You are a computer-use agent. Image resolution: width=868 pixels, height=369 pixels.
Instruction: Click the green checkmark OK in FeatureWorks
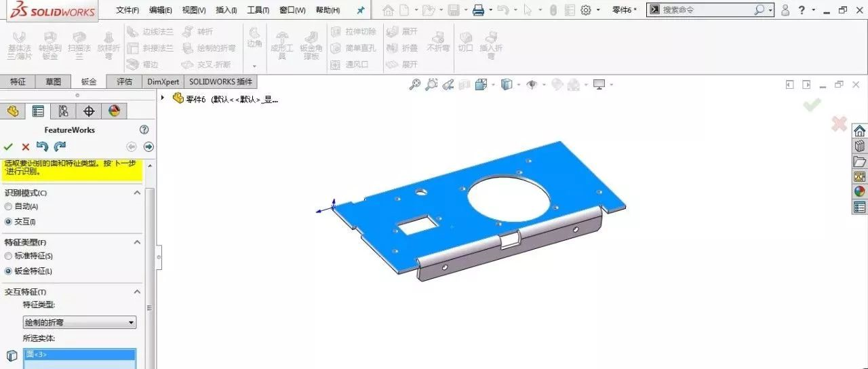tap(8, 147)
